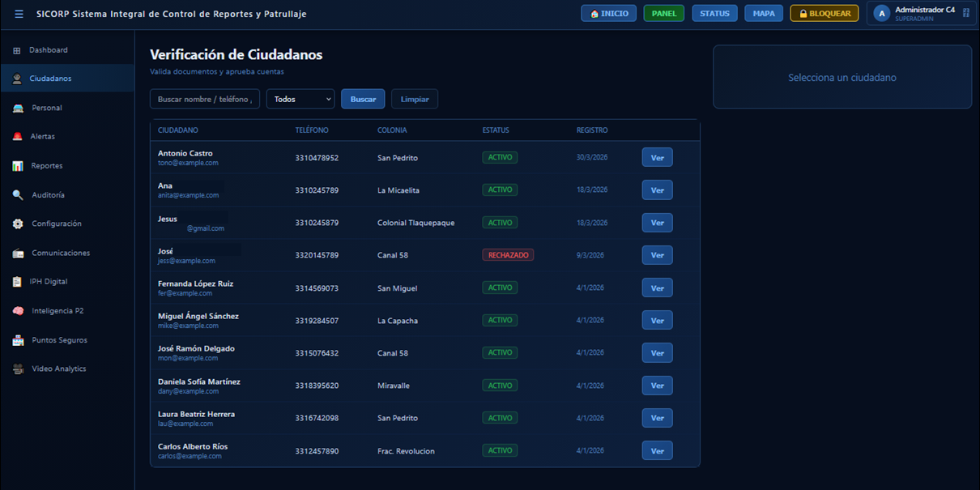This screenshot has width=980, height=490.
Task: Click the Ciudadanos sidebar icon
Action: click(17, 79)
